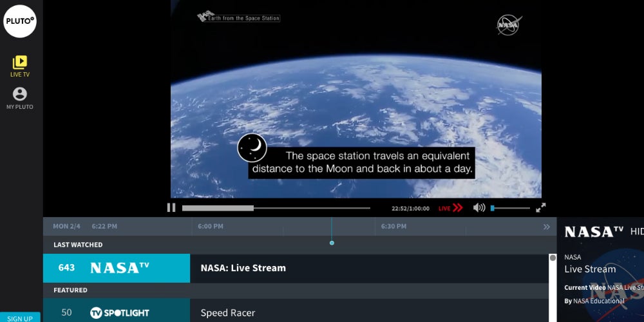Click the current time marker dot
644x322 pixels.
pyautogui.click(x=332, y=243)
